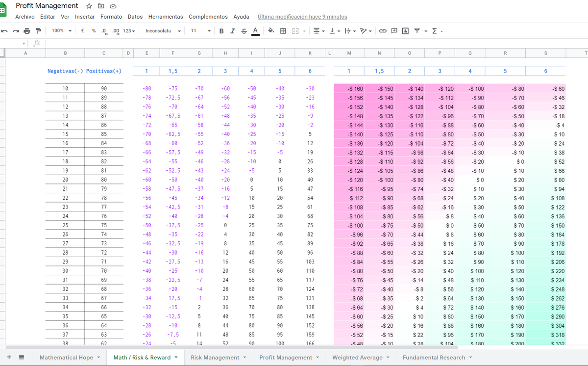This screenshot has height=366, width=588.
Task: Click the insert chart icon
Action: point(405,31)
